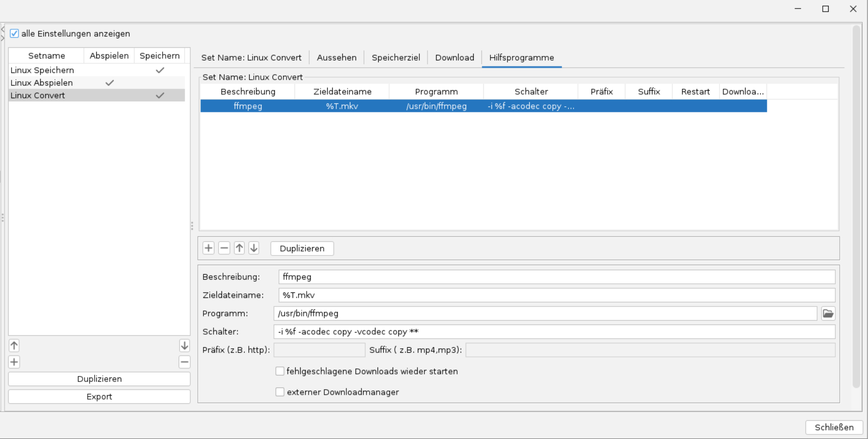The height and width of the screenshot is (439, 868).
Task: Select the Hilfsprogramme tab
Action: pos(522,57)
